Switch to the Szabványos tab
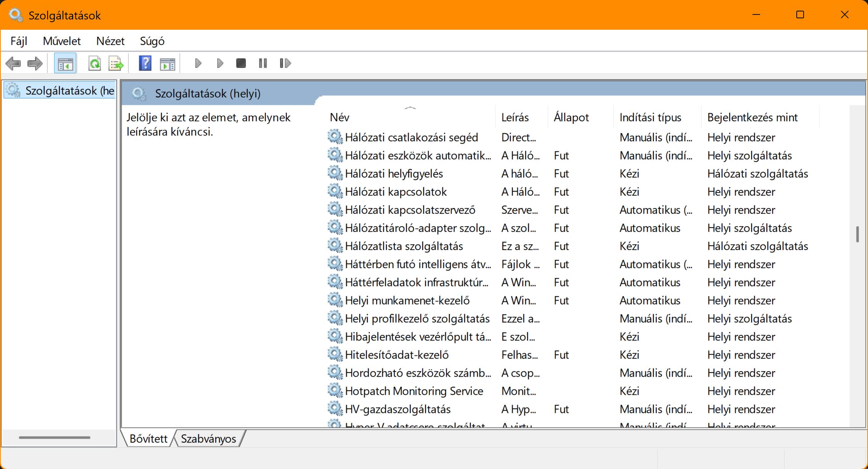Viewport: 868px width, 469px height. (x=209, y=439)
